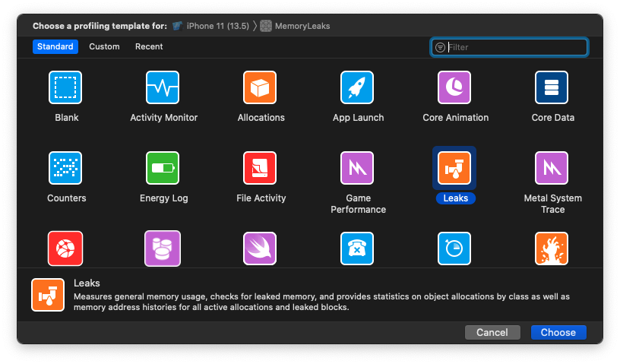The height and width of the screenshot is (364, 620).
Task: Click the Counters label
Action: coord(66,198)
